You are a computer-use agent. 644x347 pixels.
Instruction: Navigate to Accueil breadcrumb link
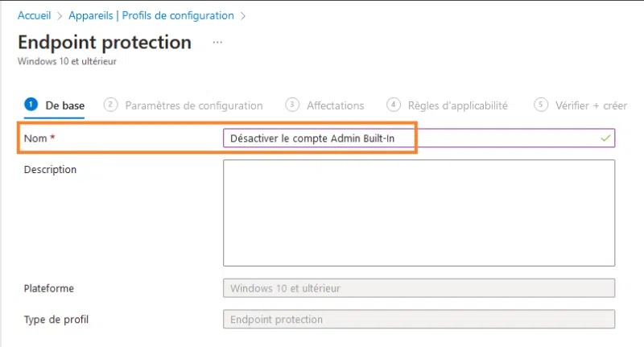[35, 15]
